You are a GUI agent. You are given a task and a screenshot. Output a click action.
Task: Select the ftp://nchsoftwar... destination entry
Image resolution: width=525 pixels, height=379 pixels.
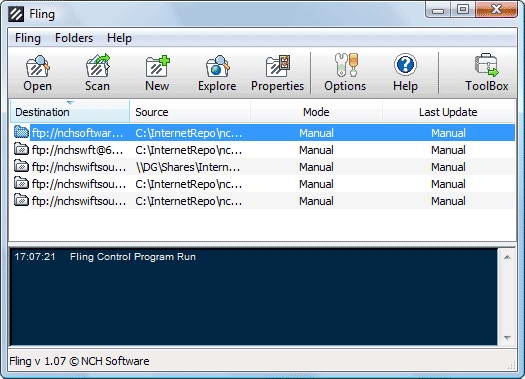pyautogui.click(x=78, y=133)
